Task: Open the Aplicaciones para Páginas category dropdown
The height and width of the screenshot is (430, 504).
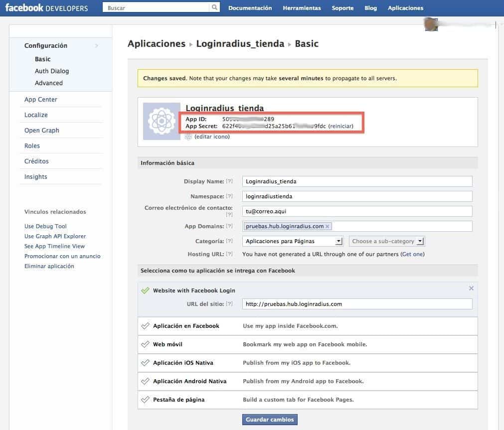Action: click(x=293, y=241)
